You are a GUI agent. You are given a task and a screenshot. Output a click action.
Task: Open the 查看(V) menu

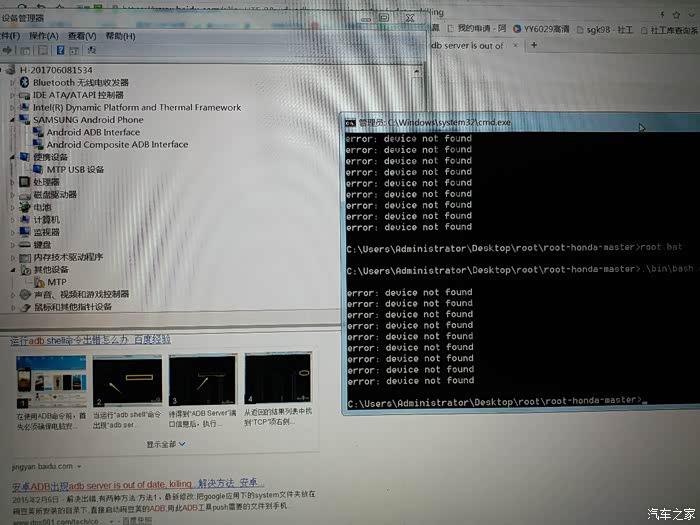(x=81, y=36)
